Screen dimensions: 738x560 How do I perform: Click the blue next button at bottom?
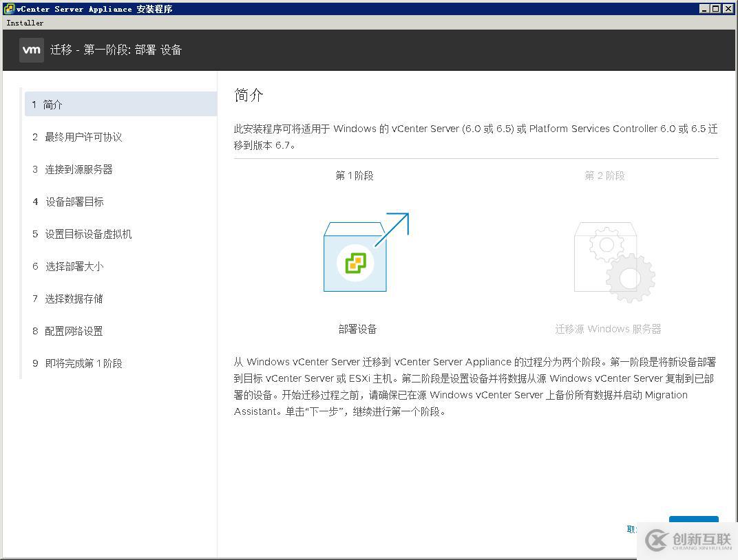pyautogui.click(x=694, y=519)
